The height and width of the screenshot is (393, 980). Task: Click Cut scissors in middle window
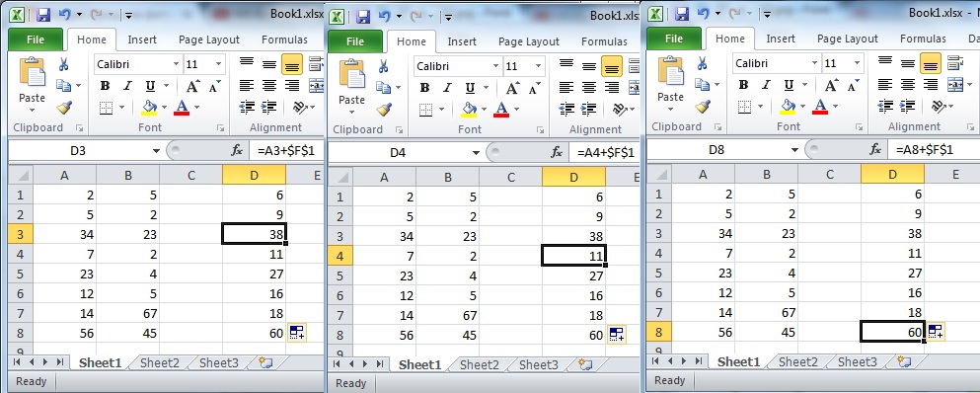pos(383,66)
